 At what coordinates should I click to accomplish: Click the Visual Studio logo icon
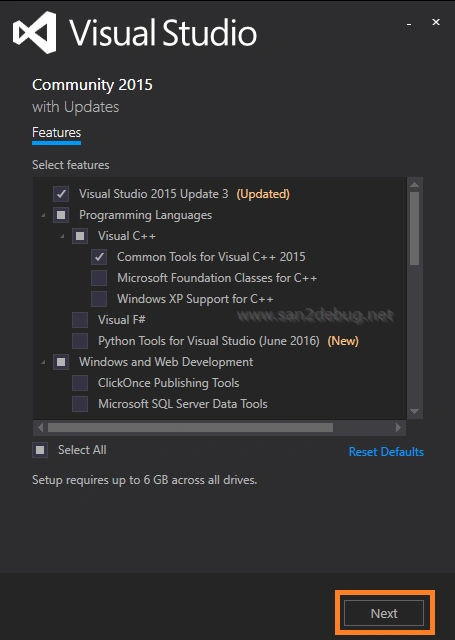[x=35, y=33]
